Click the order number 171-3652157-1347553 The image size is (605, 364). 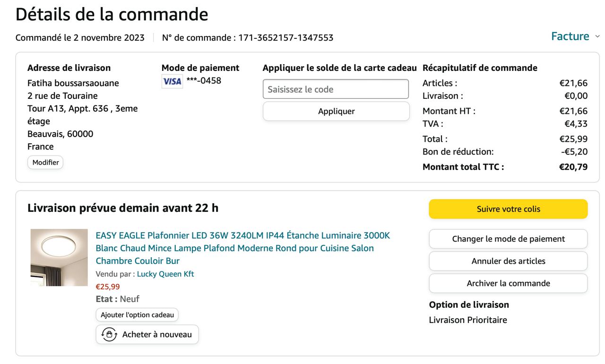[x=285, y=38]
